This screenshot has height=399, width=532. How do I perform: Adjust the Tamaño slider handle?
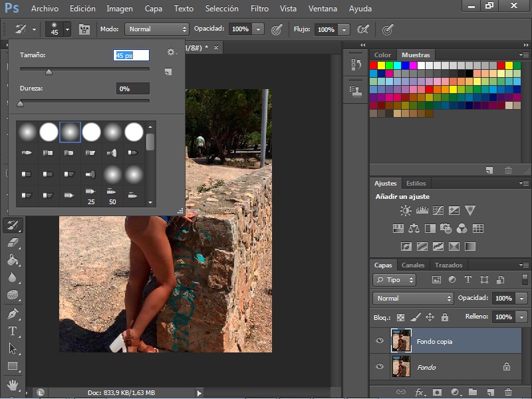(x=49, y=72)
